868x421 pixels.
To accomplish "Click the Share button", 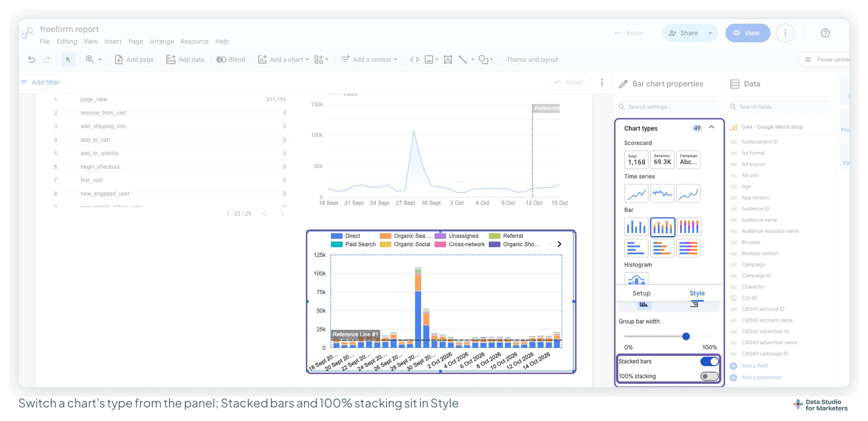I will 683,33.
